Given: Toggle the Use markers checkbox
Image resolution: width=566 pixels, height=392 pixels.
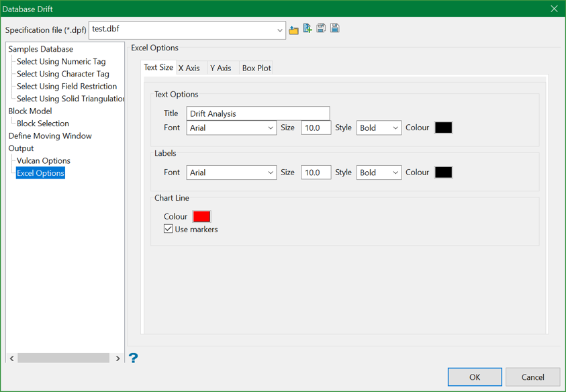Looking at the screenshot, I should pos(169,229).
